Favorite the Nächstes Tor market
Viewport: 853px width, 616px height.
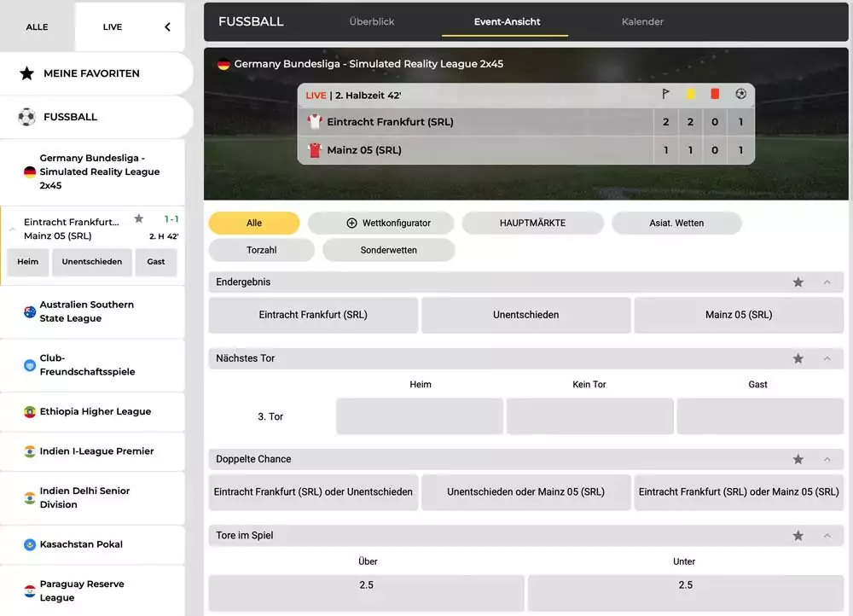[798, 358]
